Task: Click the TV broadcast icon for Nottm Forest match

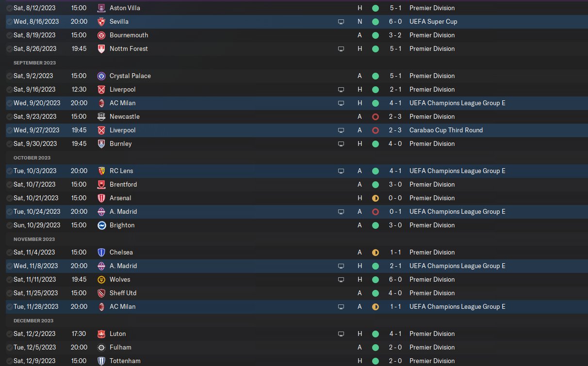Action: pos(341,49)
